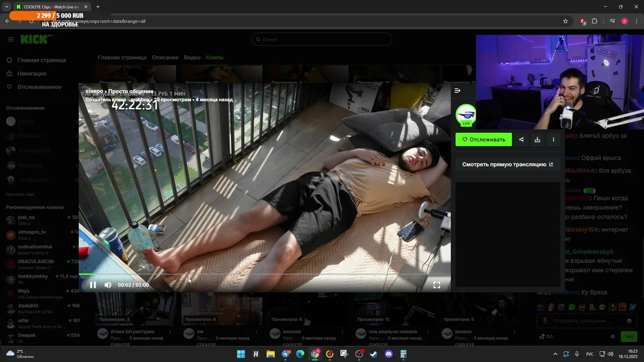This screenshot has height=362, width=644.
Task: Open the Windows Start menu
Action: 241,354
